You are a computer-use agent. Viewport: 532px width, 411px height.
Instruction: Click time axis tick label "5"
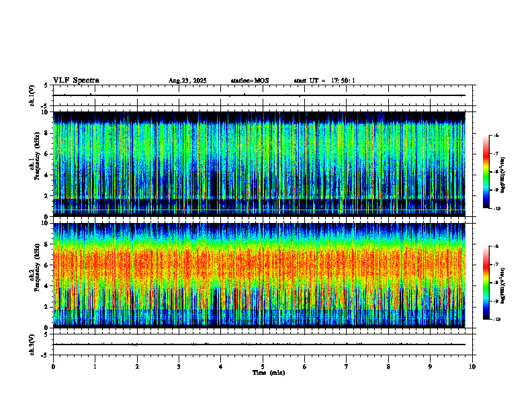[263, 367]
